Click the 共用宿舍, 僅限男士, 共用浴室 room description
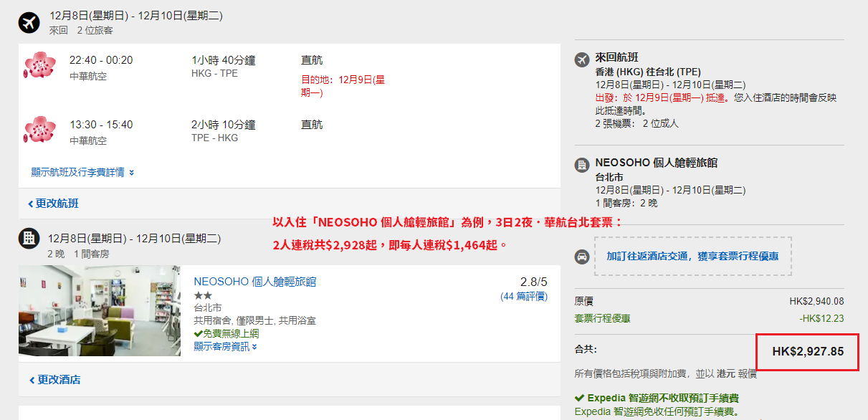Viewport: 868px width, 420px height. [x=254, y=321]
